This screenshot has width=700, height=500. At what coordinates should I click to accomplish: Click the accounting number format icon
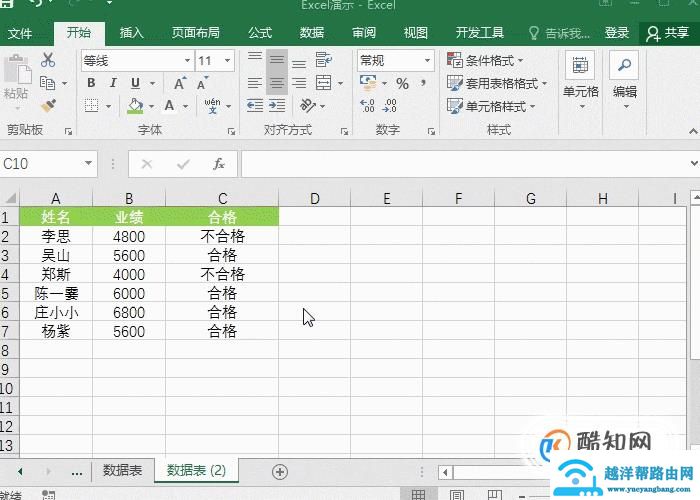(x=368, y=83)
